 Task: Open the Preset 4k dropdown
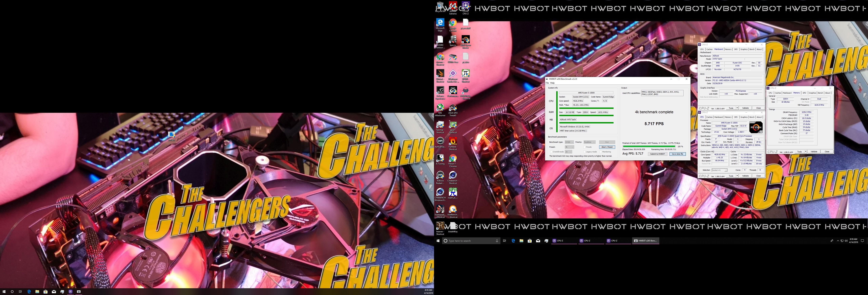(569, 147)
